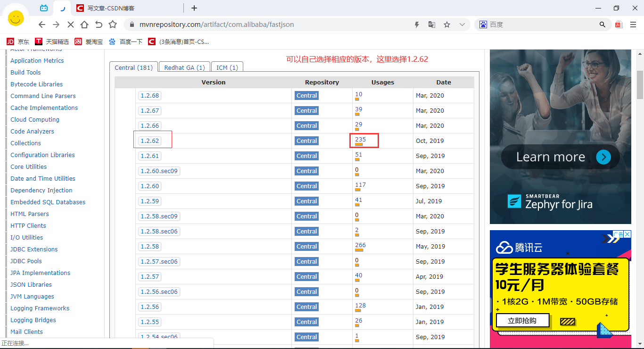The image size is (644, 349).
Task: Expand the Usages column sort header
Action: click(x=382, y=82)
